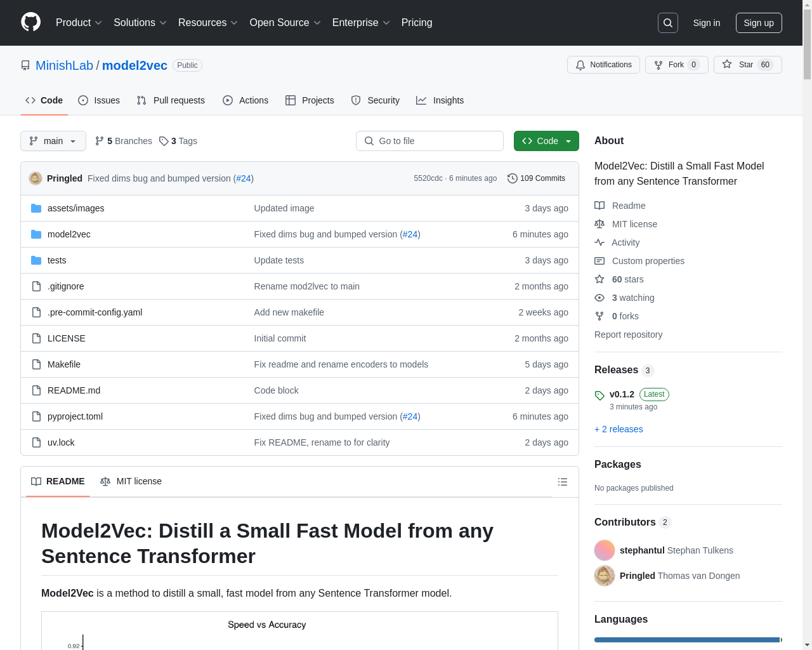Expand the Enterprise menu
The image size is (812, 650).
pyautogui.click(x=361, y=23)
